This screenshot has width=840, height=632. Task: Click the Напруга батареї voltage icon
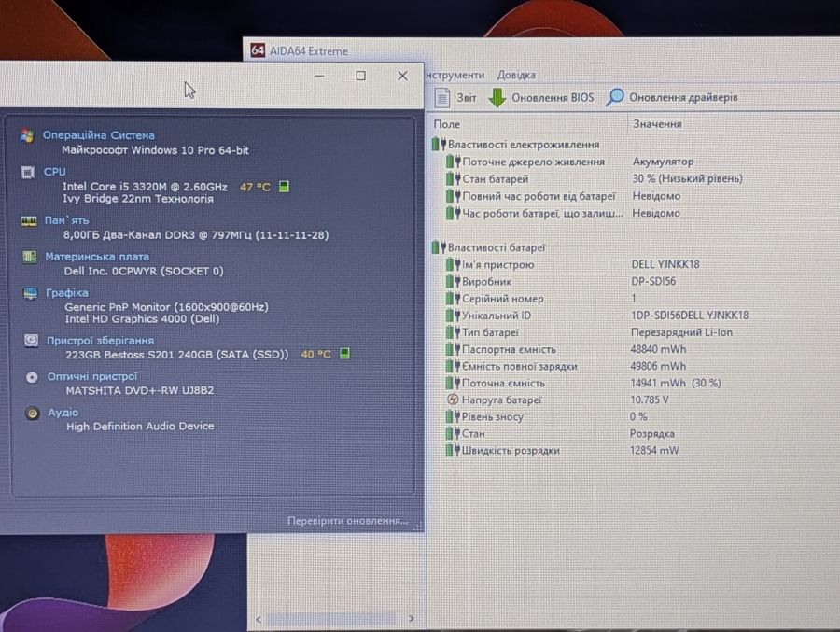(x=453, y=400)
